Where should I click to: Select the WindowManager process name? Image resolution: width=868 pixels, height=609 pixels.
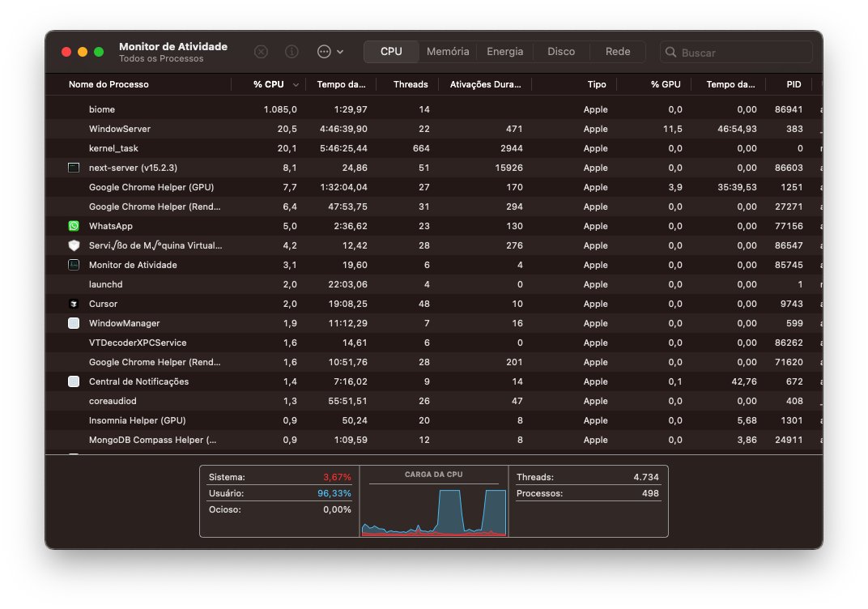[124, 323]
